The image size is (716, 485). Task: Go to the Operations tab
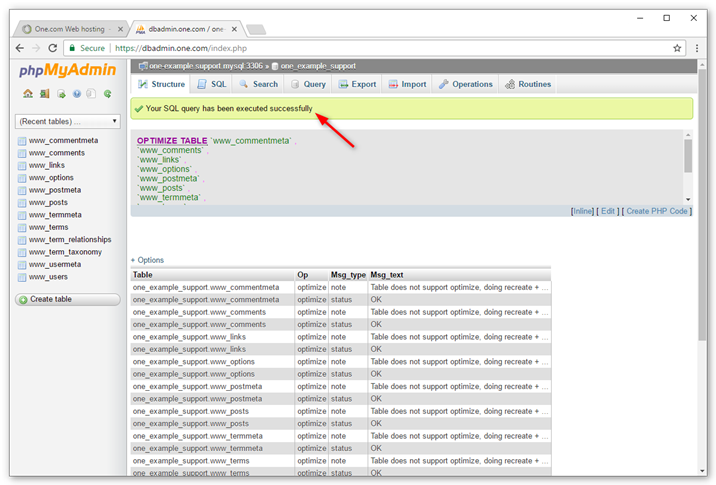point(466,85)
